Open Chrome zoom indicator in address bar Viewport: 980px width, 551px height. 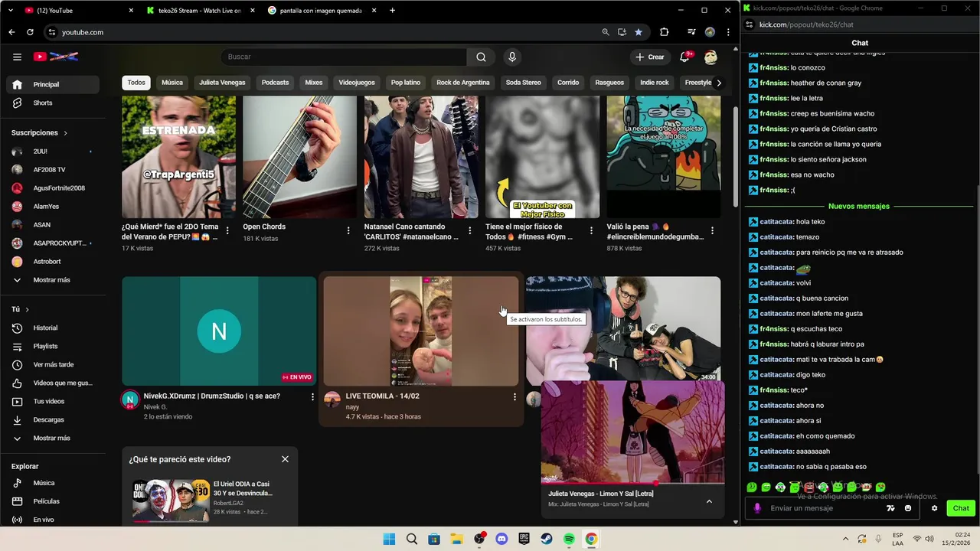coord(605,32)
